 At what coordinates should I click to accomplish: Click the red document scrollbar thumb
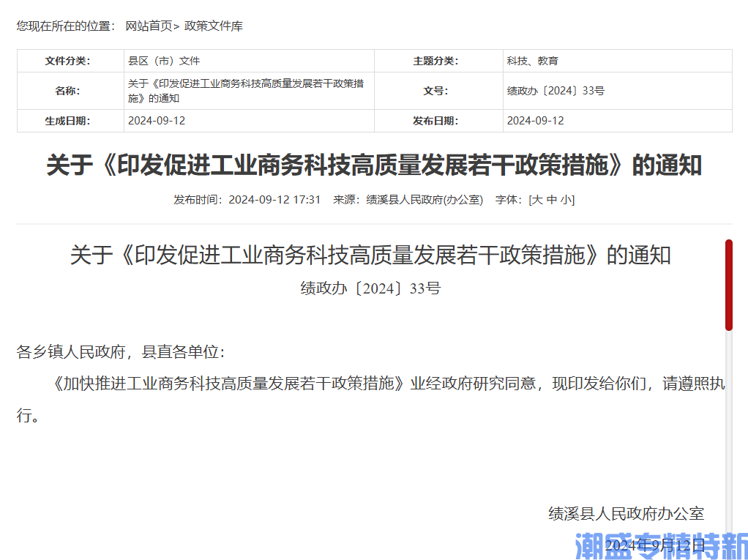coord(728,285)
